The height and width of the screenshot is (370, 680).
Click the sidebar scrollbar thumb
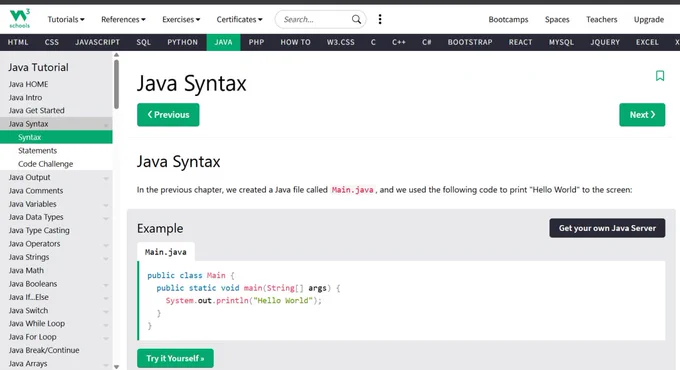click(x=116, y=84)
